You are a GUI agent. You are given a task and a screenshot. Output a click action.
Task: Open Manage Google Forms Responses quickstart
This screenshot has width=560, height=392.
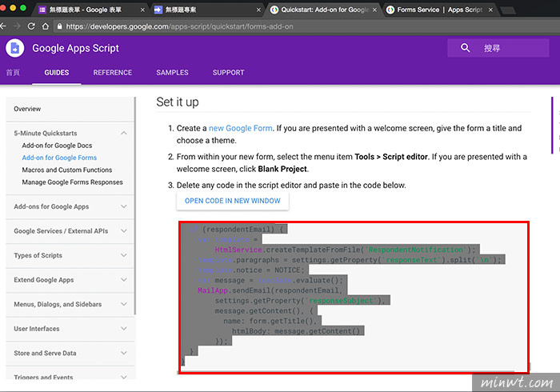tap(73, 182)
